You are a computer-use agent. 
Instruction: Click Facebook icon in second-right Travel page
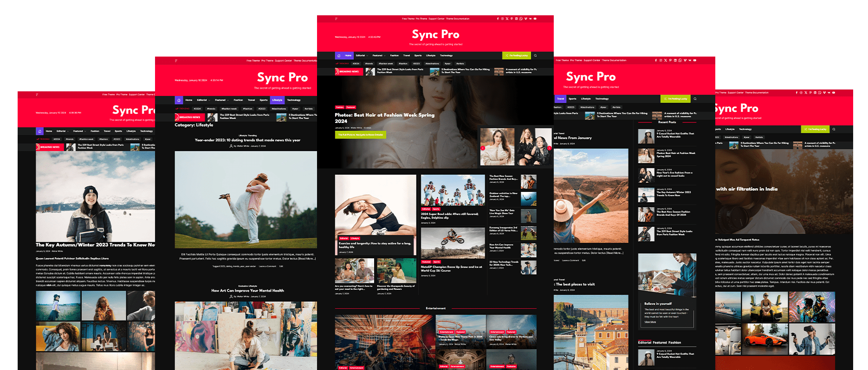tap(656, 60)
